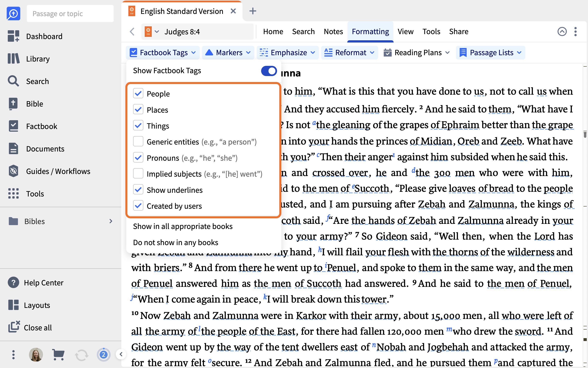
Task: Open Guides / Workflows icon
Action: (x=13, y=171)
